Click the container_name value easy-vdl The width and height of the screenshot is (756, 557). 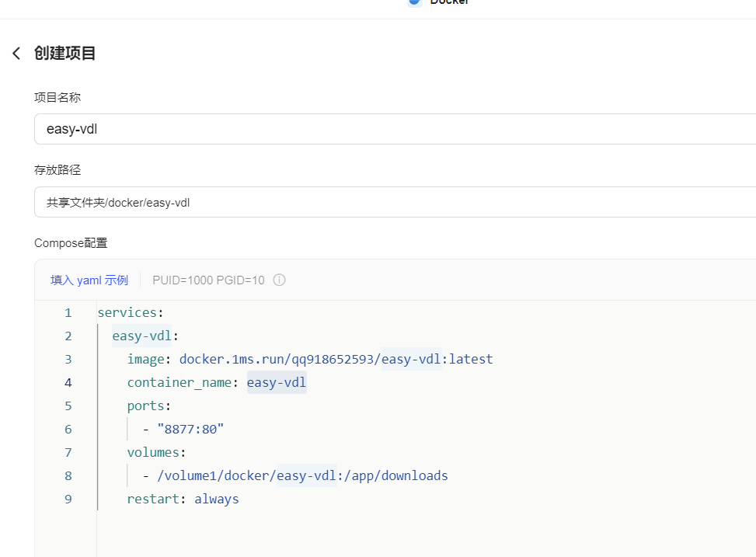click(x=277, y=382)
